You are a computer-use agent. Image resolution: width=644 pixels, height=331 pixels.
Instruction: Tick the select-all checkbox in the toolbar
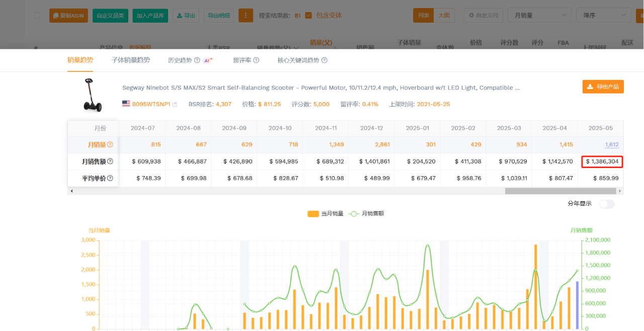pyautogui.click(x=37, y=16)
